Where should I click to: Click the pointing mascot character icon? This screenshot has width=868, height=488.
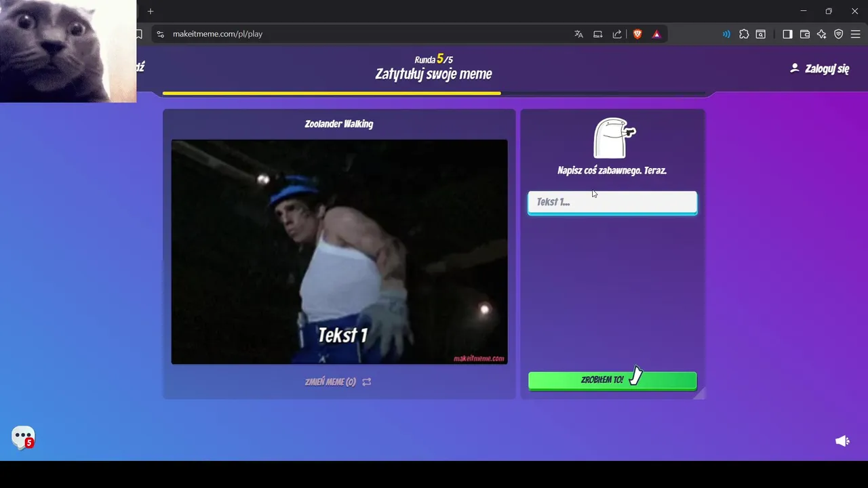coord(614,138)
